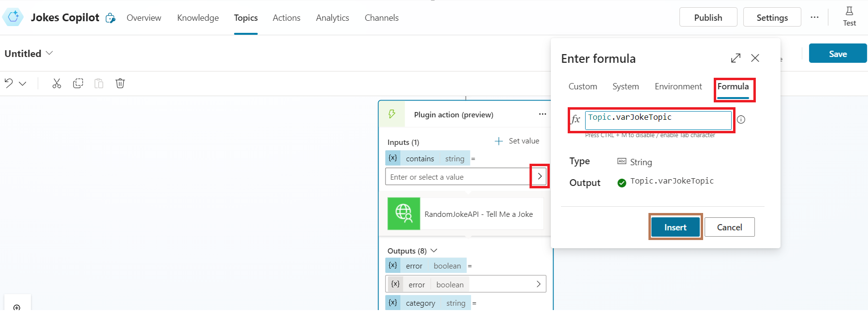Click the undo arrow icon
This screenshot has height=312, width=868.
point(9,84)
